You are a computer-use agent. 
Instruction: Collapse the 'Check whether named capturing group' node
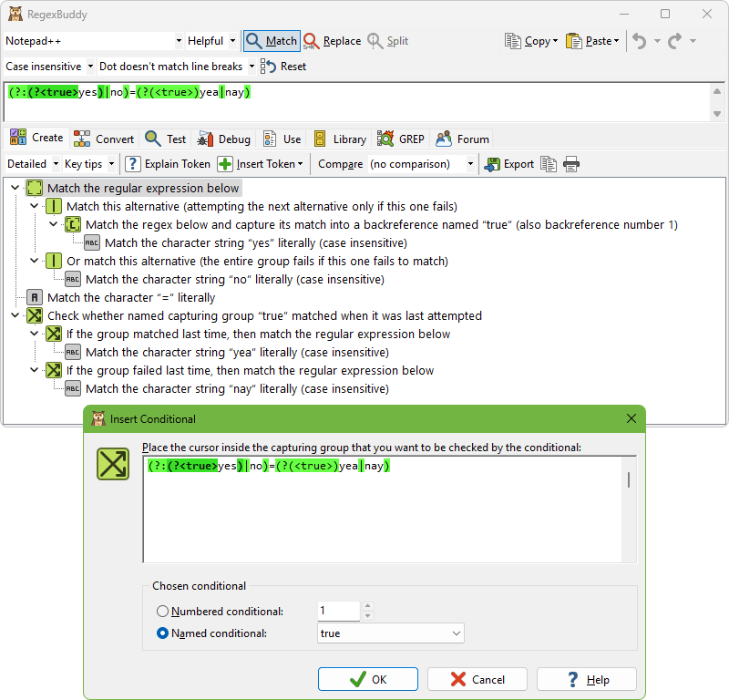click(x=15, y=314)
